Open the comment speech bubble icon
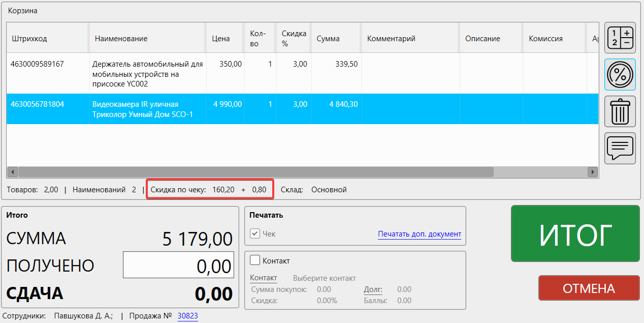Viewport: 644px width, 323px height. [x=620, y=148]
